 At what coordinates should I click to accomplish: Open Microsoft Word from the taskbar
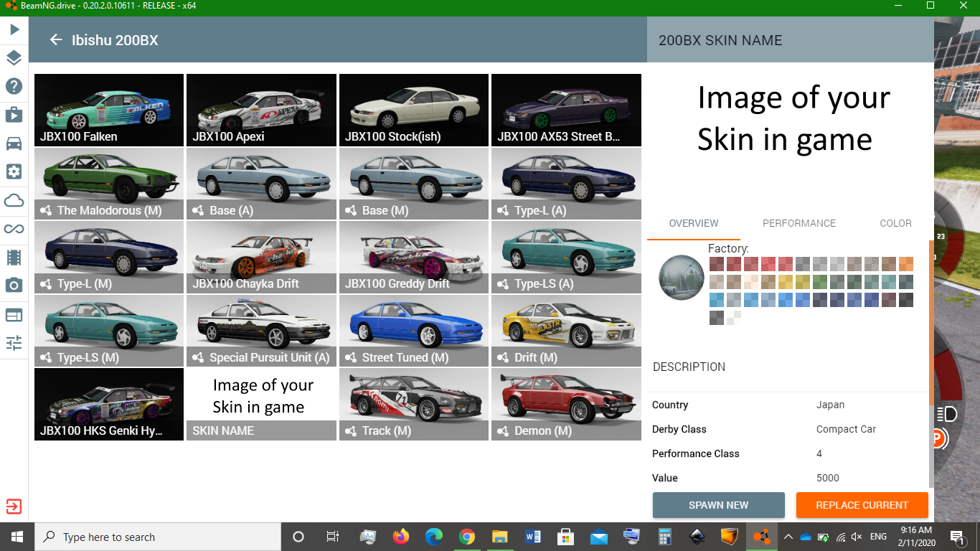(x=532, y=537)
